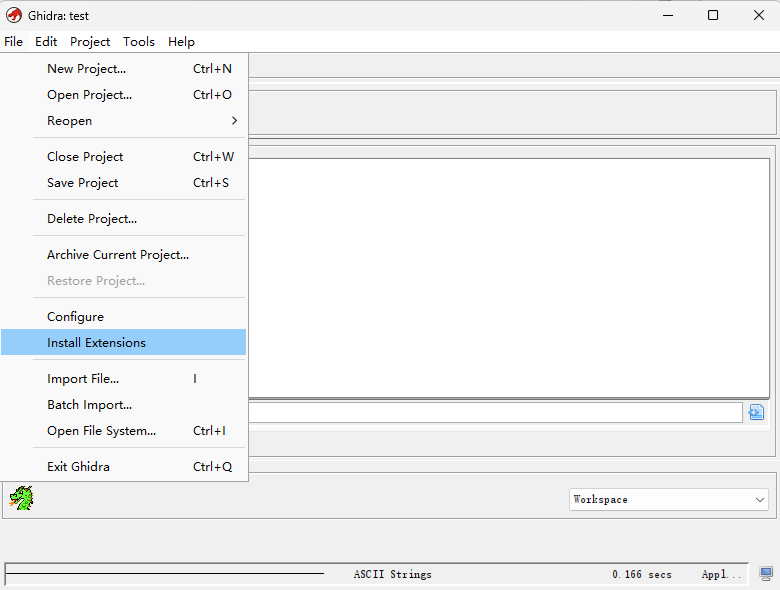Image resolution: width=780 pixels, height=590 pixels.
Task: Close the Ghidra window
Action: click(x=759, y=15)
